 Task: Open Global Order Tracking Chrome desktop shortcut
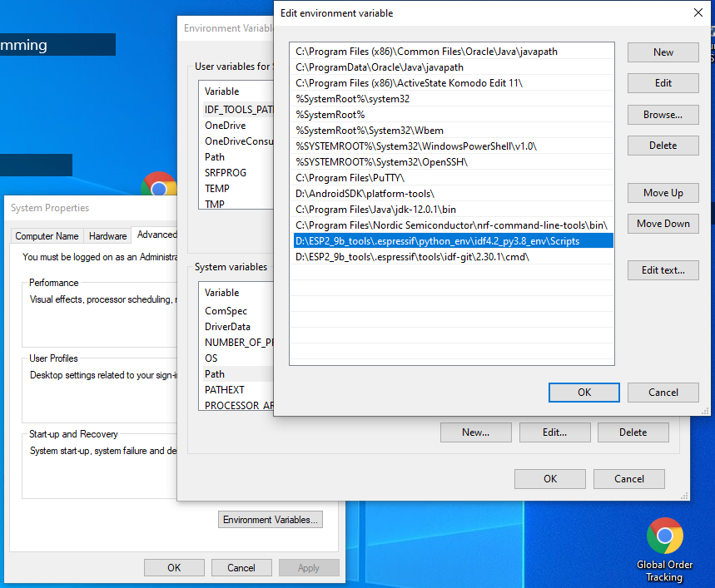tap(664, 549)
